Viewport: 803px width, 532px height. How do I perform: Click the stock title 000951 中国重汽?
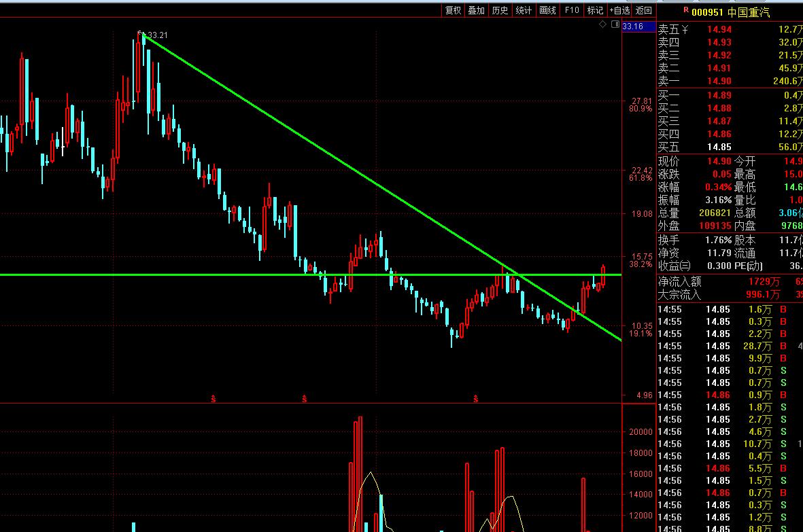click(731, 12)
